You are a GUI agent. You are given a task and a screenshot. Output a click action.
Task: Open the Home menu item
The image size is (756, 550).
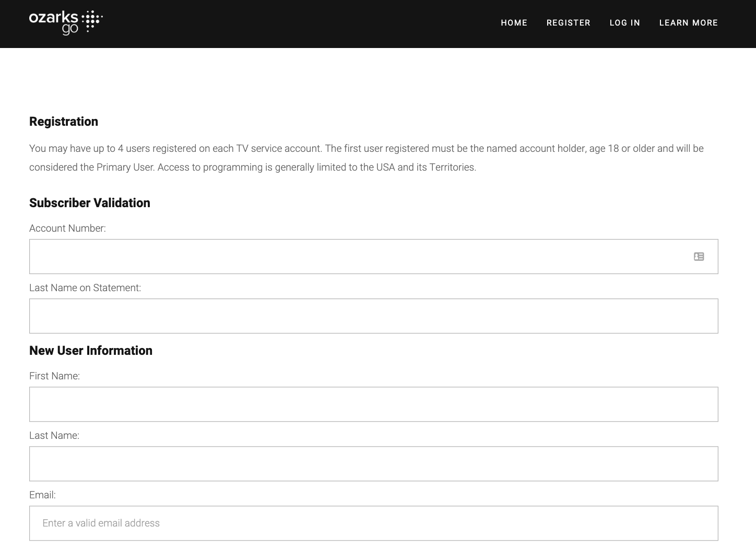(514, 23)
